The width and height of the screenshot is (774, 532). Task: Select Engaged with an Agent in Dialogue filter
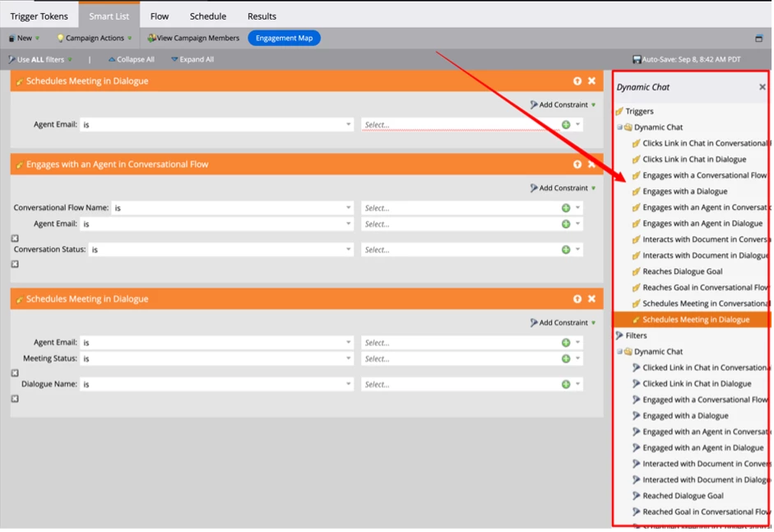coord(703,448)
